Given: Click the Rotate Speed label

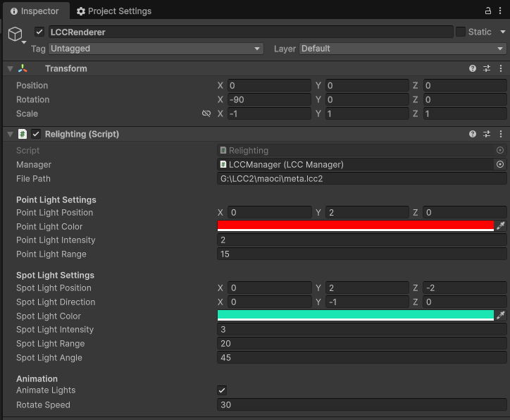Looking at the screenshot, I should point(43,404).
